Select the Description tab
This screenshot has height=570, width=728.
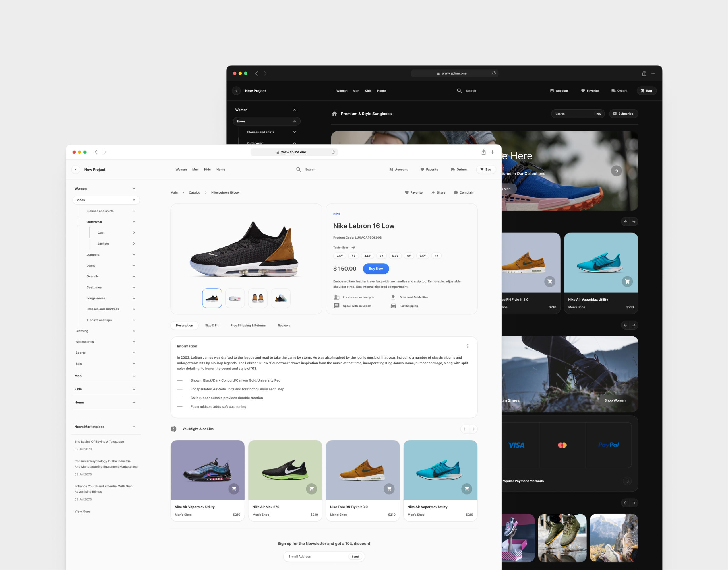[x=185, y=325]
